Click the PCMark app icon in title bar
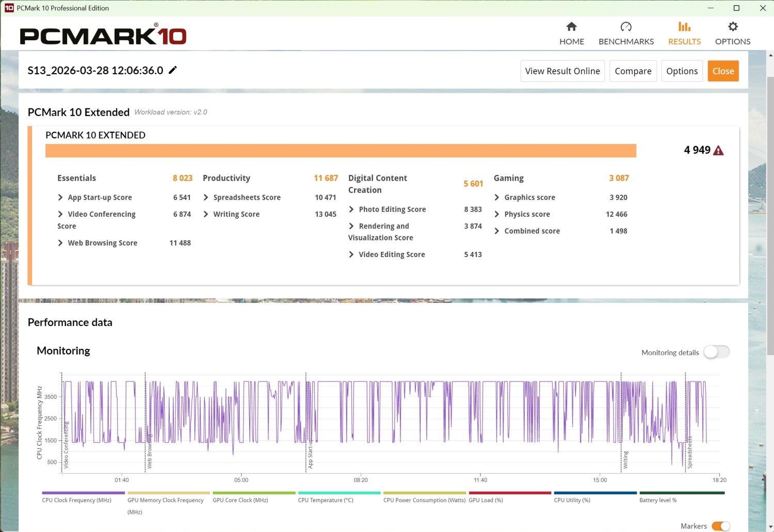 click(x=9, y=8)
